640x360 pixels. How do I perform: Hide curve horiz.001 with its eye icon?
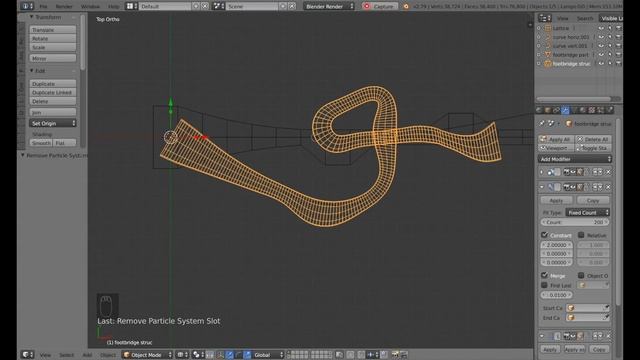pos(601,37)
